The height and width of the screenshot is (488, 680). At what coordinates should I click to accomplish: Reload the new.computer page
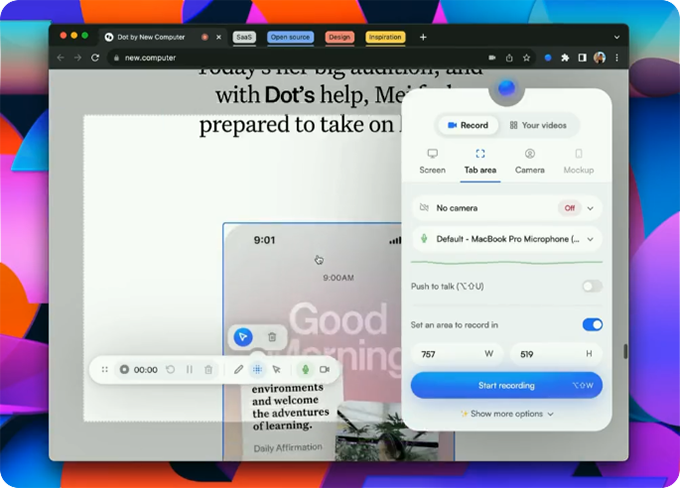[x=95, y=58]
